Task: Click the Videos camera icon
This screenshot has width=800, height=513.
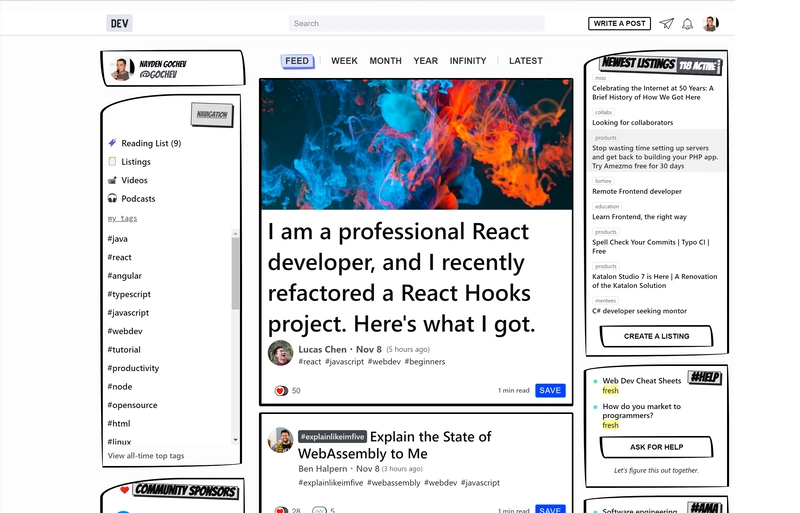Action: 113,180
